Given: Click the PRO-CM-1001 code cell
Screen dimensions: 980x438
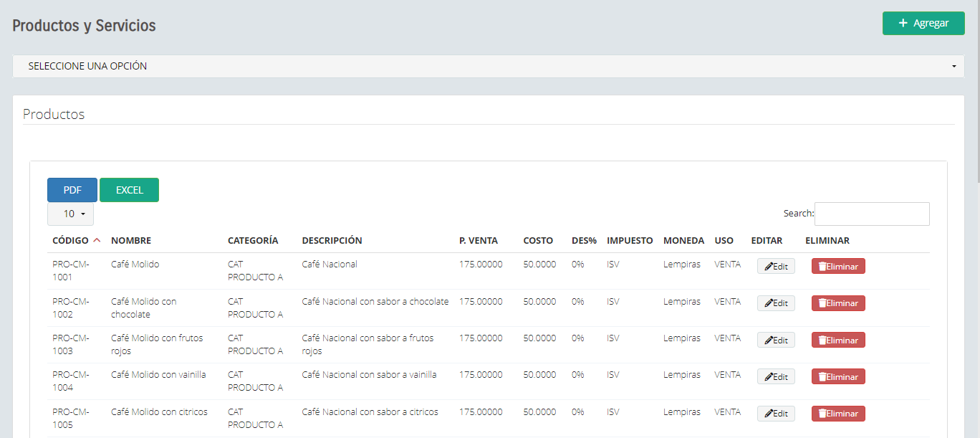Looking at the screenshot, I should click(71, 270).
